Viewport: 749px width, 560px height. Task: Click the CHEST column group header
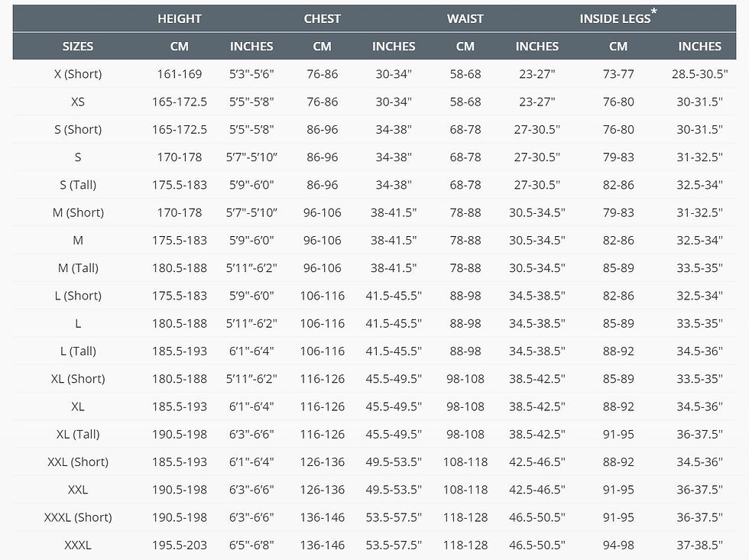click(322, 18)
